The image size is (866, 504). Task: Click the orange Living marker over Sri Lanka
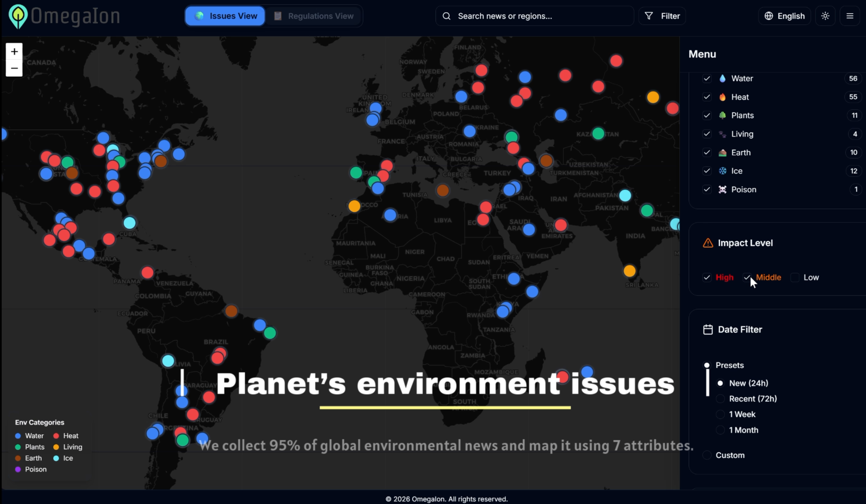coord(629,271)
